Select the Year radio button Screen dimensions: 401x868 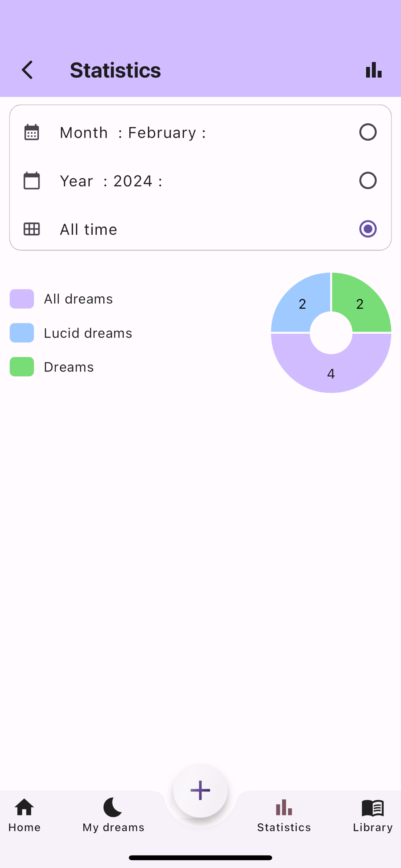coord(368,181)
